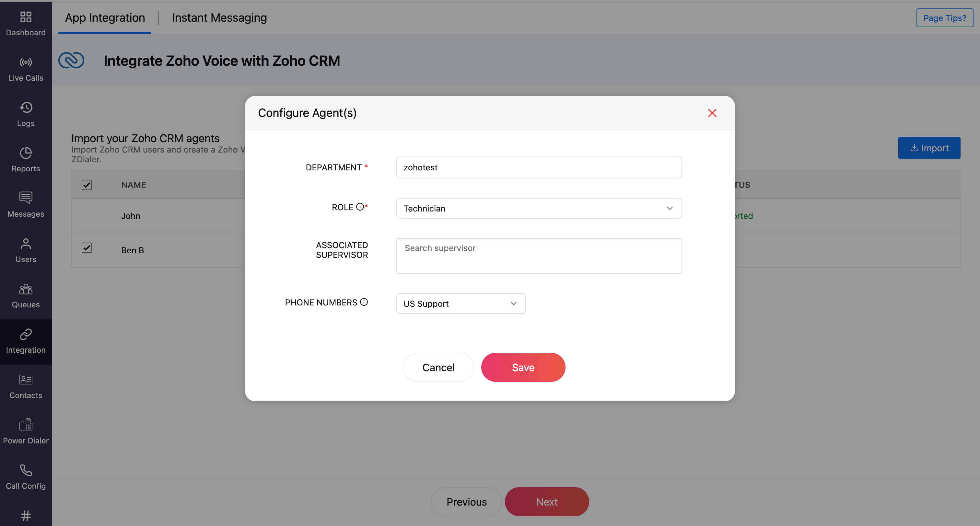This screenshot has height=526, width=980.
Task: Click the Search supervisor field
Action: pos(539,256)
